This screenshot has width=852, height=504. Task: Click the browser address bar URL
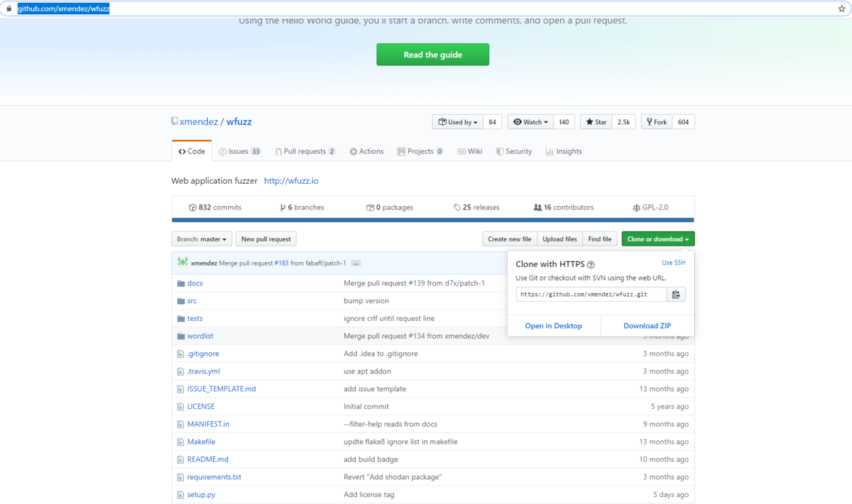(x=63, y=9)
